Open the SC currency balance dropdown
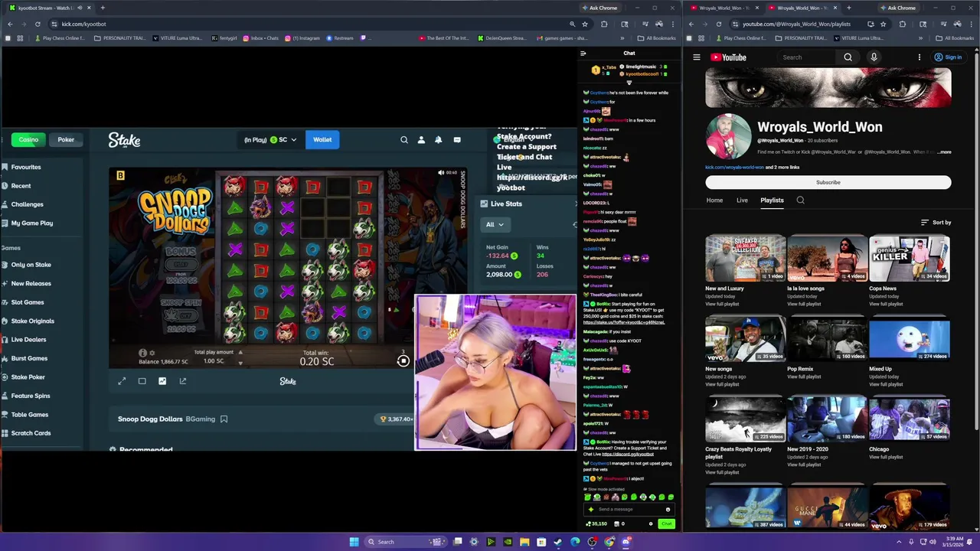Screen dimensions: 980x551 pyautogui.click(x=270, y=140)
